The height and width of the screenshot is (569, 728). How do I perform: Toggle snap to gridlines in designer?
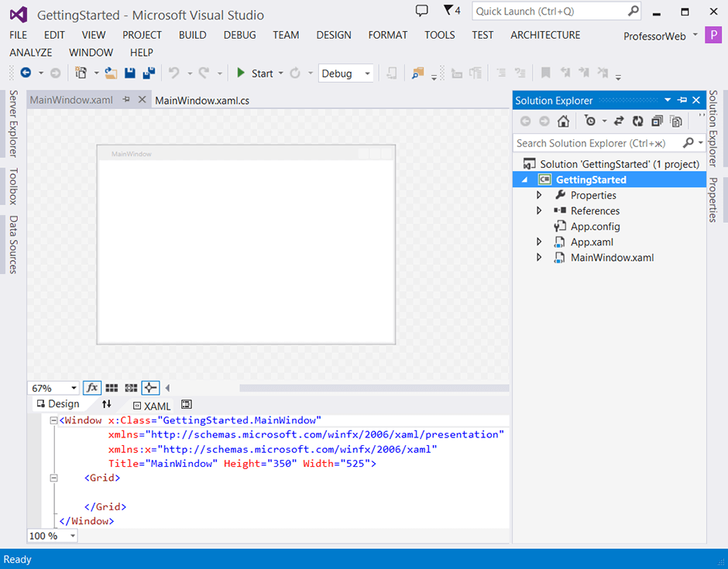(x=132, y=388)
